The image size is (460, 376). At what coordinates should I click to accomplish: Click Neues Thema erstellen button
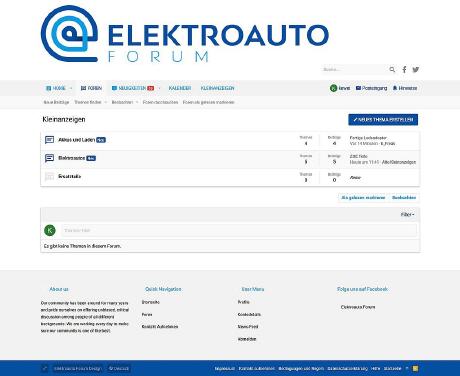click(383, 120)
